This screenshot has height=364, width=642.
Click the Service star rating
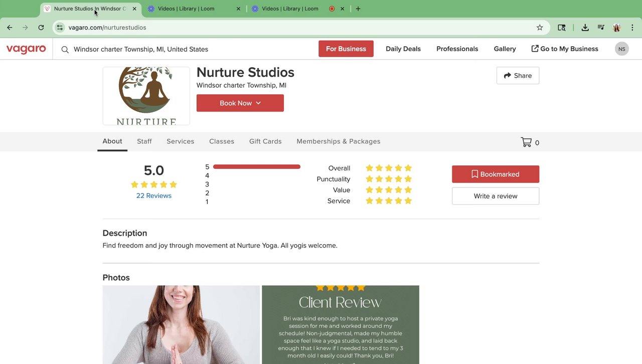[x=389, y=201]
